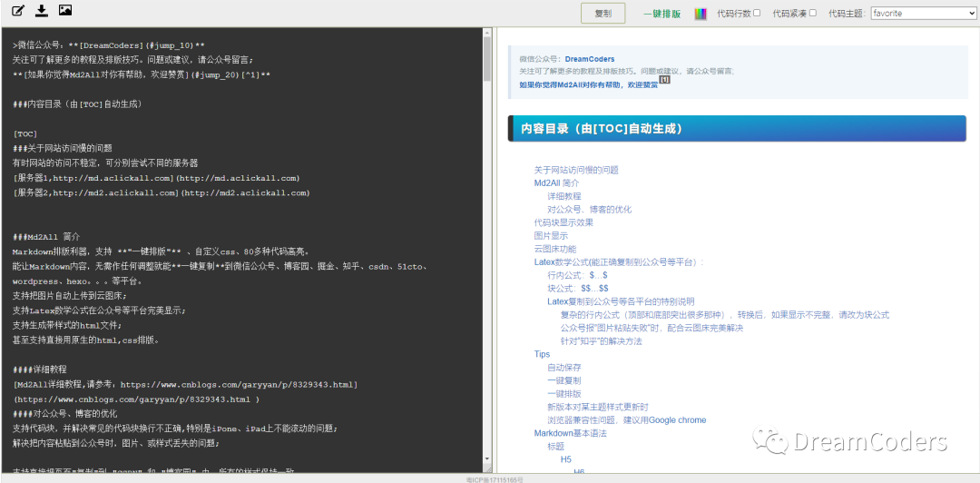Open TOC entry 公众号报"图片粘贴失败"时
980x483 pixels.
[x=652, y=327]
